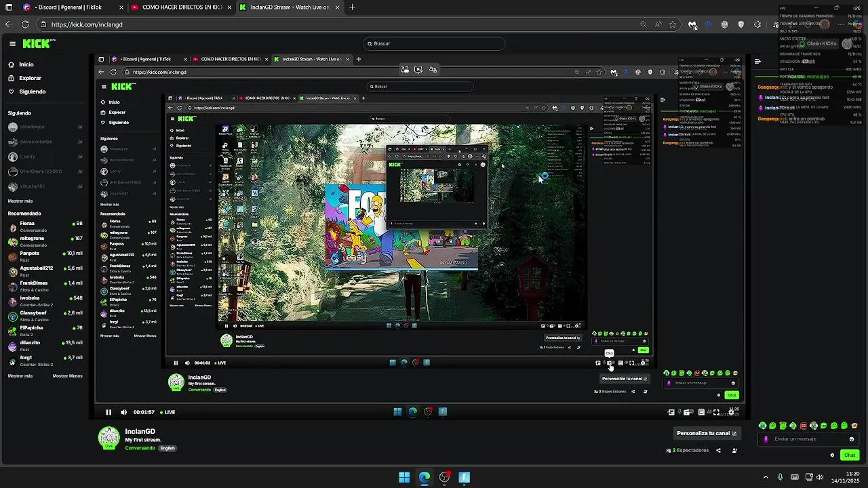
Task: Click outermost address bar zoom magnifier icon
Action: click(x=644, y=24)
